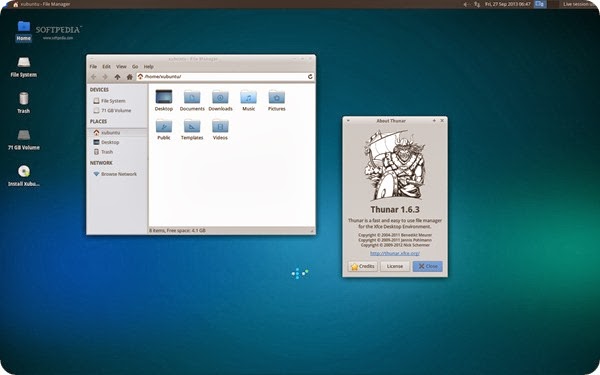Open the Home desktop icon

[x=23, y=31]
